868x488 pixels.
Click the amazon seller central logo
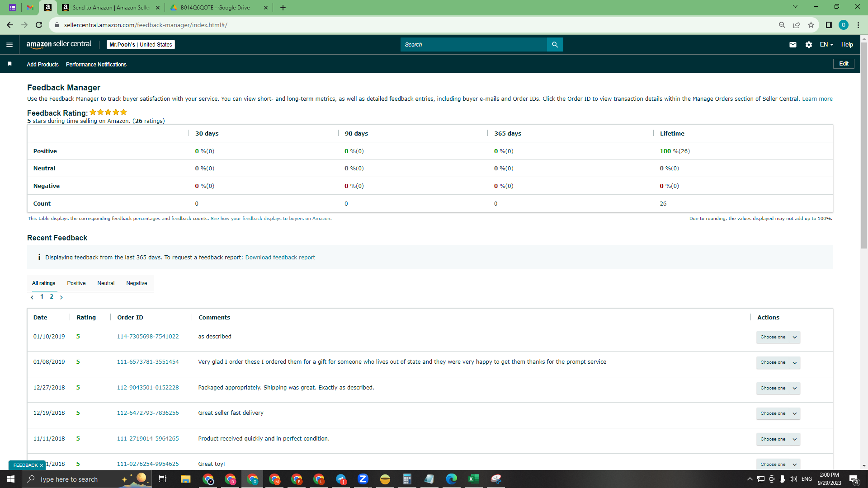[x=59, y=44]
